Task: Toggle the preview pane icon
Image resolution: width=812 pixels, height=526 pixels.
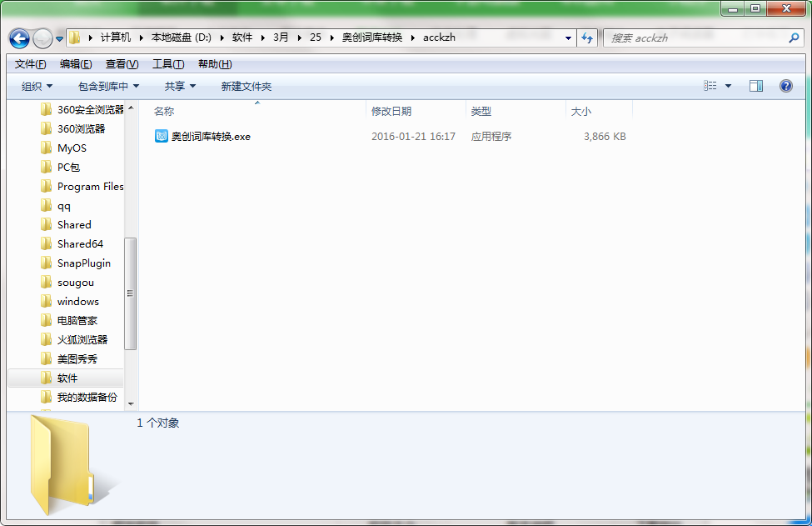Action: [x=756, y=86]
